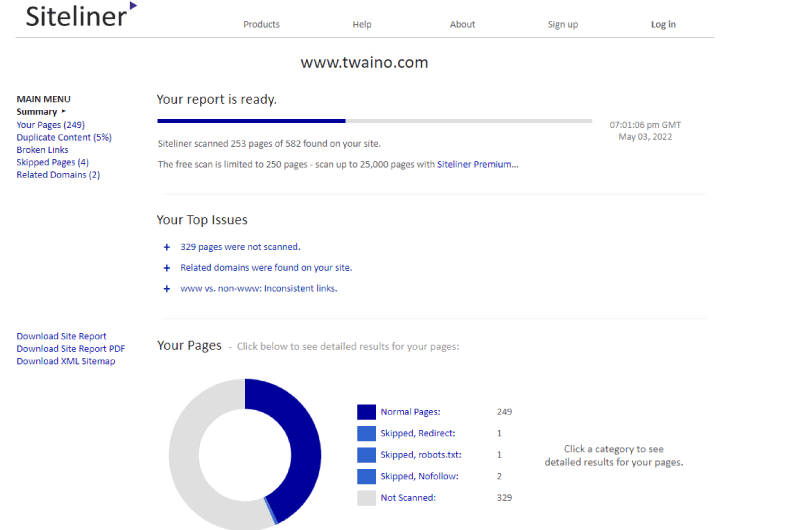
Task: Open Skipped, Nofollow category
Action: point(419,476)
